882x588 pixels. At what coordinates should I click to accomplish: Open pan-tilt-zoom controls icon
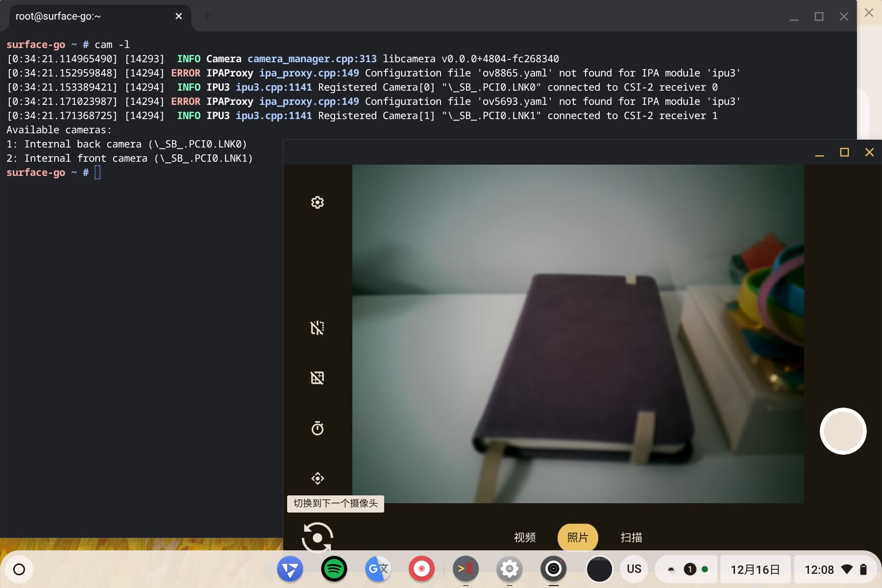coord(318,478)
